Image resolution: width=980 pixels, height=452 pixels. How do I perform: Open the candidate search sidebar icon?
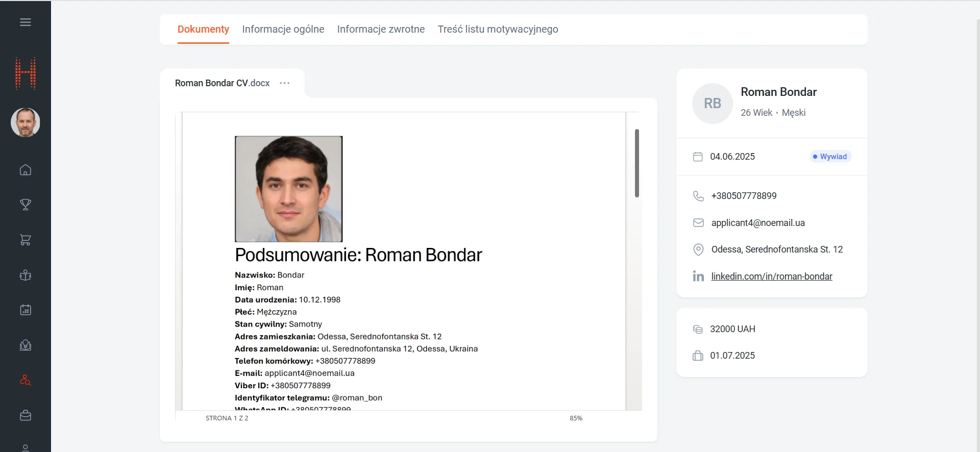point(26,381)
